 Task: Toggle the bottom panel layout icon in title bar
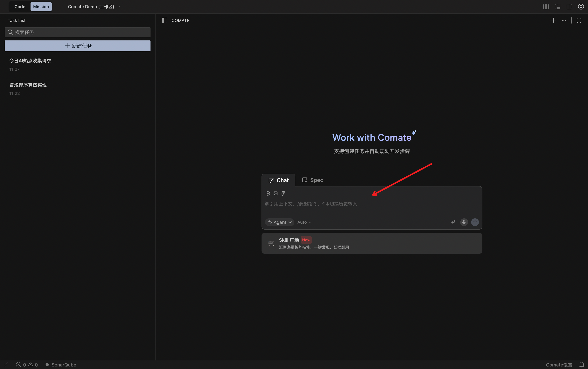pos(557,7)
